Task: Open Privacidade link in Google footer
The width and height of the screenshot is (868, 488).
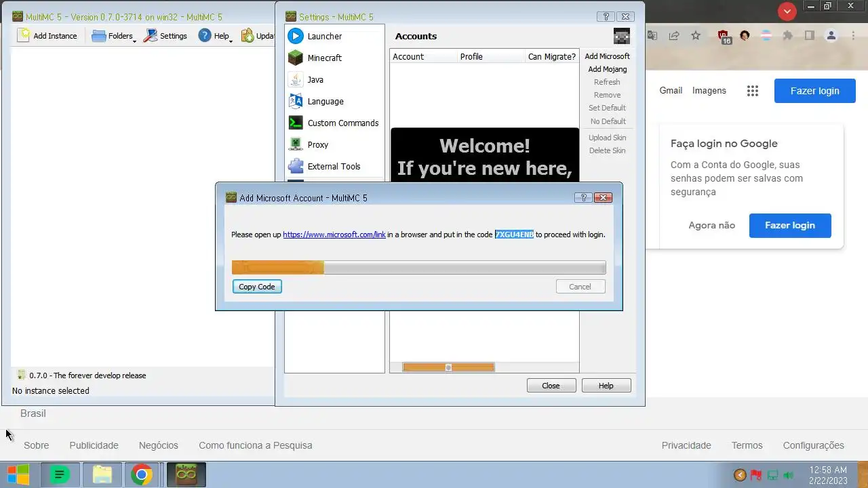Action: [686, 445]
